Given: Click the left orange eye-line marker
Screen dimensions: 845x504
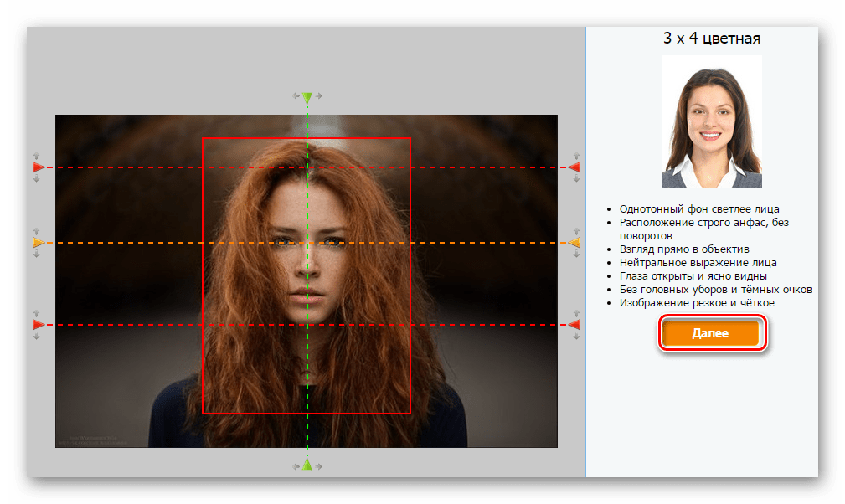Looking at the screenshot, I should (38, 243).
